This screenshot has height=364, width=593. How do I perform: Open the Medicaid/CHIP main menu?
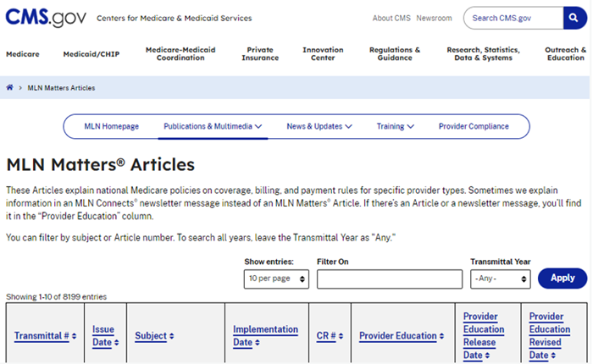[91, 54]
